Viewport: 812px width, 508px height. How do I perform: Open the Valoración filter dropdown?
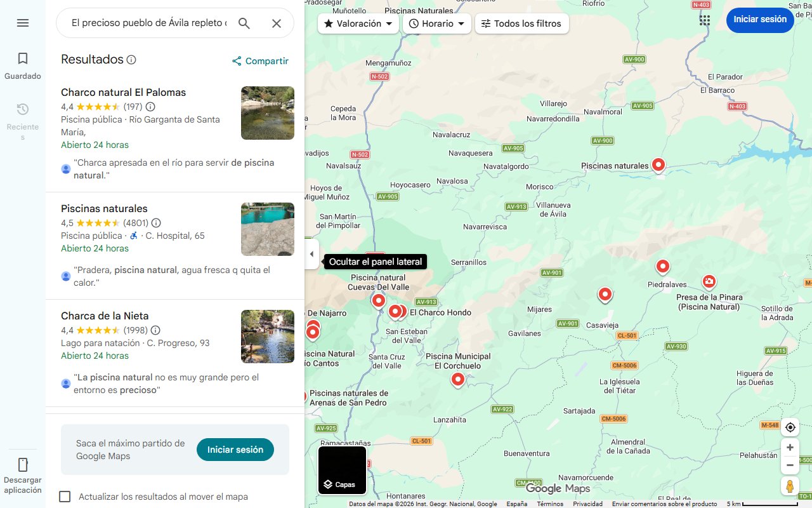pyautogui.click(x=358, y=23)
